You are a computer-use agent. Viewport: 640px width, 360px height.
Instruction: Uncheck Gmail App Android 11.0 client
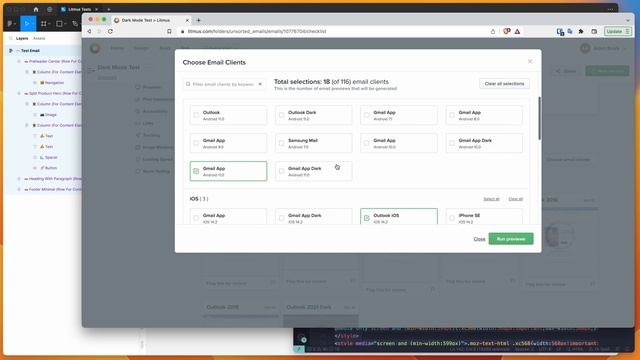[196, 171]
